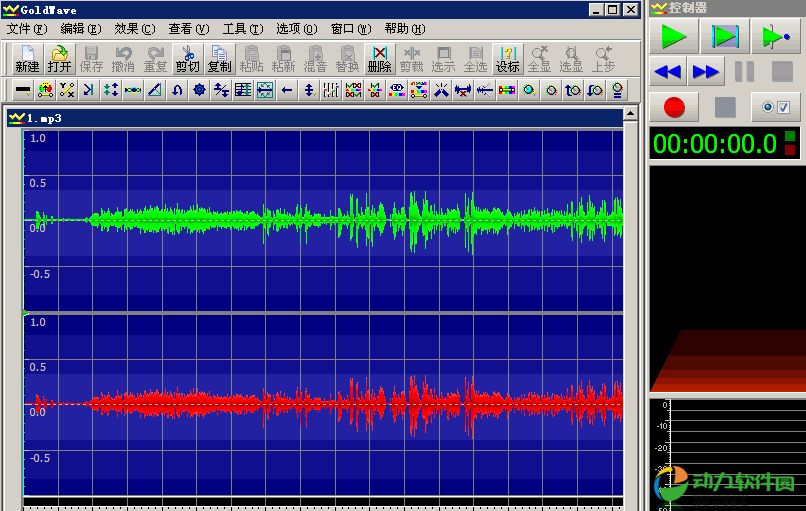Expand the 工具 (Tools) menu
Viewport: 806px width, 511px height.
pyautogui.click(x=242, y=29)
